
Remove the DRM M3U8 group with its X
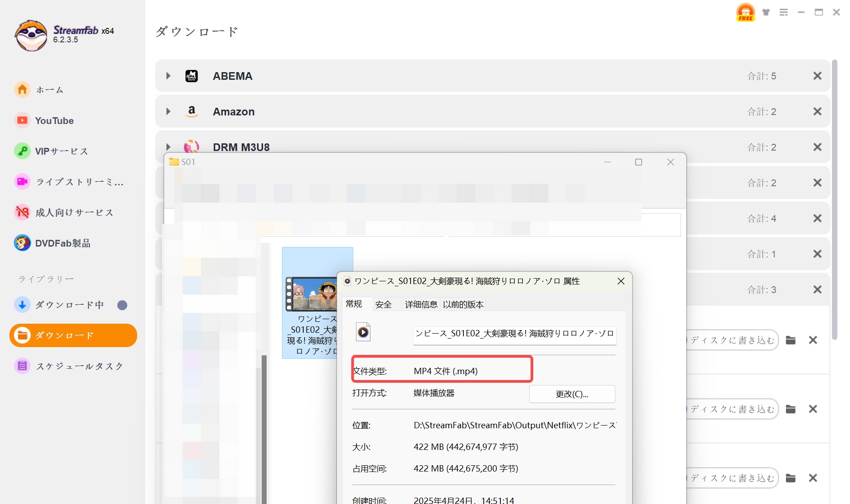818,147
